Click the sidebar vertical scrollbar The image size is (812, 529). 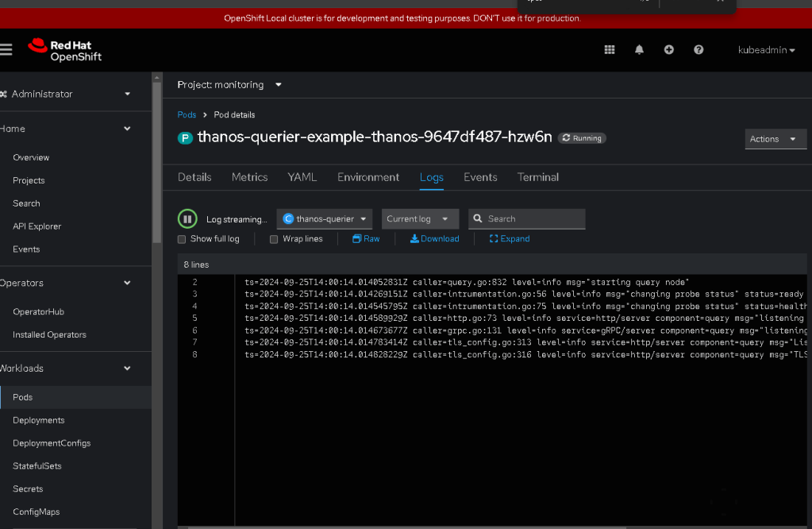point(157,163)
